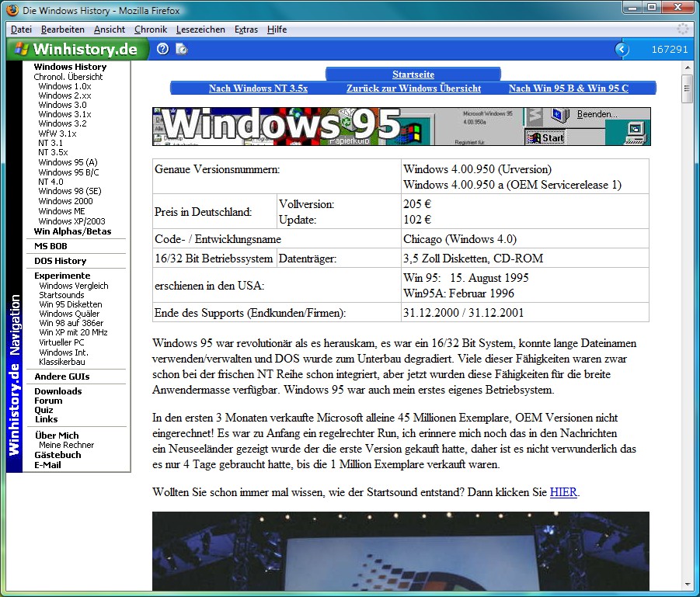Open Klassikerbau in the sidebar
This screenshot has width=700, height=597.
62,362
